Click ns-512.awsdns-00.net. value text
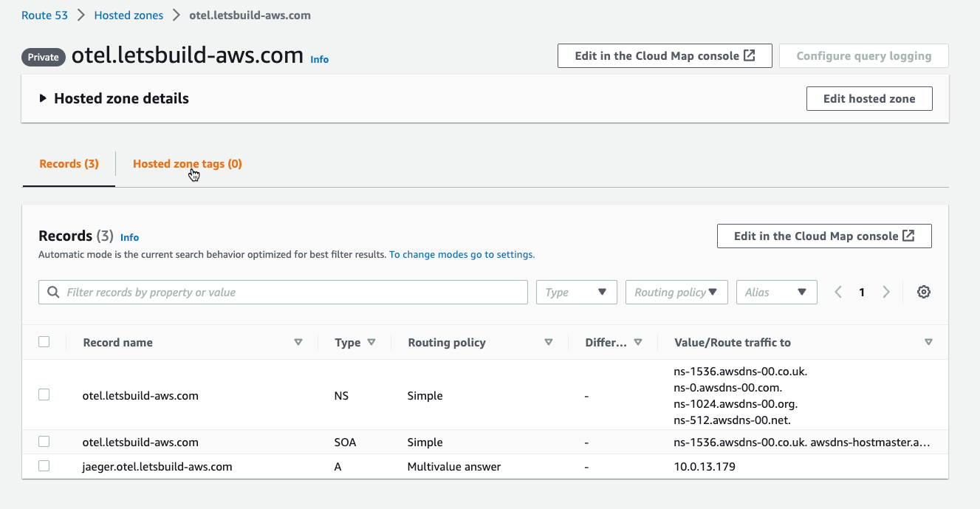The width and height of the screenshot is (980, 509). [732, 420]
